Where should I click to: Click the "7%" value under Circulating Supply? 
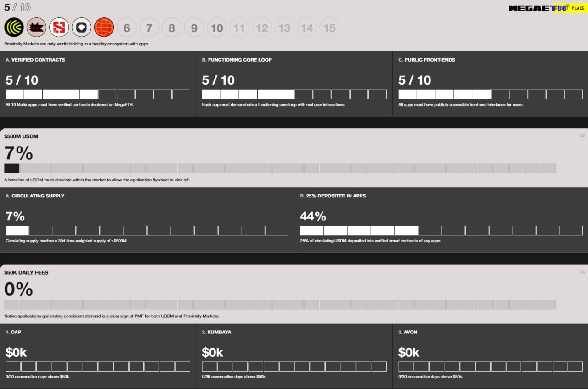[x=15, y=216]
